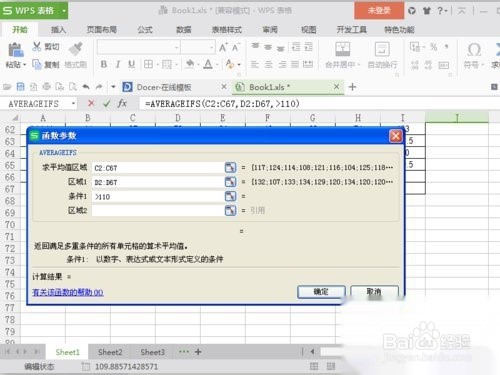Confirm the formula with green checkmark
Screen dimensions: 500x375
pyautogui.click(x=107, y=104)
